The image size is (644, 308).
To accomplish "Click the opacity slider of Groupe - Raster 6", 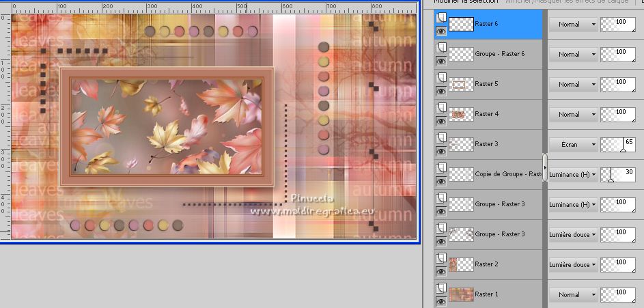I will coord(618,55).
